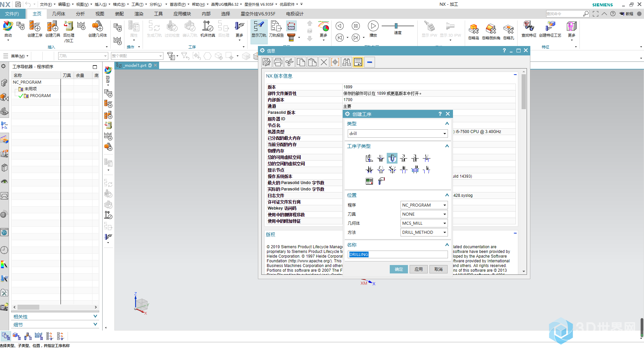Open the History clock icon in left sidebar
Screen dimensions: 644x349
[4, 250]
